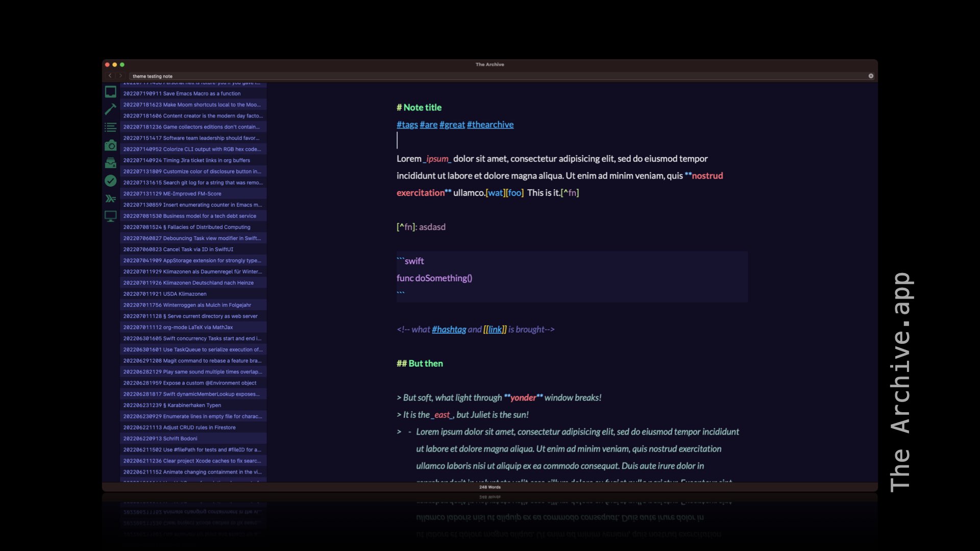Click the hammer saved search icon

(x=110, y=109)
